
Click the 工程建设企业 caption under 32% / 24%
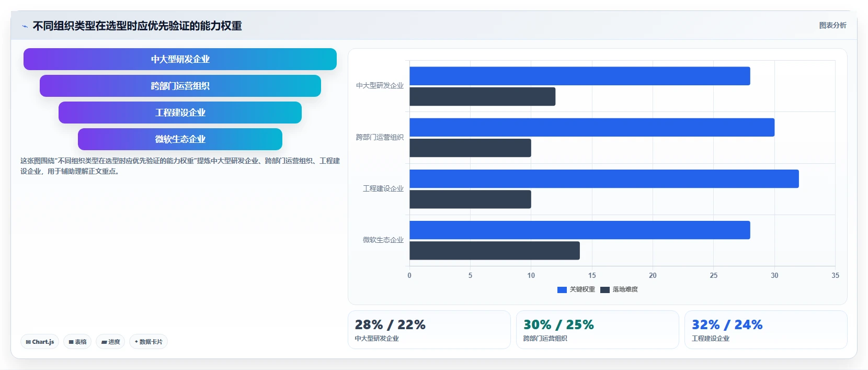coord(711,339)
